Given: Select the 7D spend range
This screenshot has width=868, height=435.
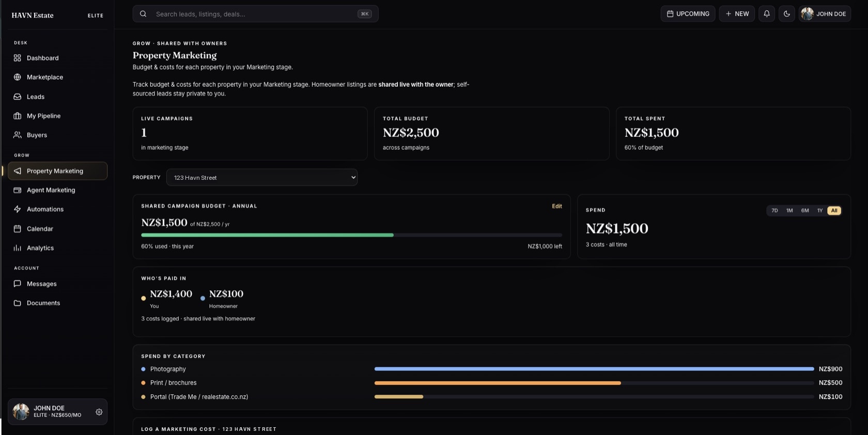Looking at the screenshot, I should click(774, 211).
